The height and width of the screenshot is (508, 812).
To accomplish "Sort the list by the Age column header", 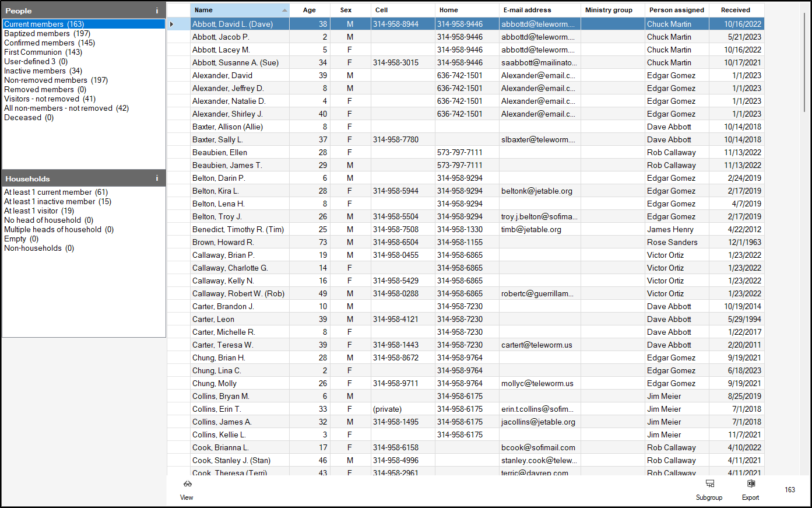I will pos(310,10).
